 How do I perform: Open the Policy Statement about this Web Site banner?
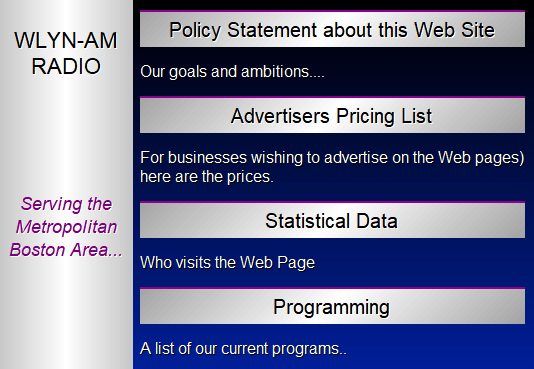click(x=332, y=30)
